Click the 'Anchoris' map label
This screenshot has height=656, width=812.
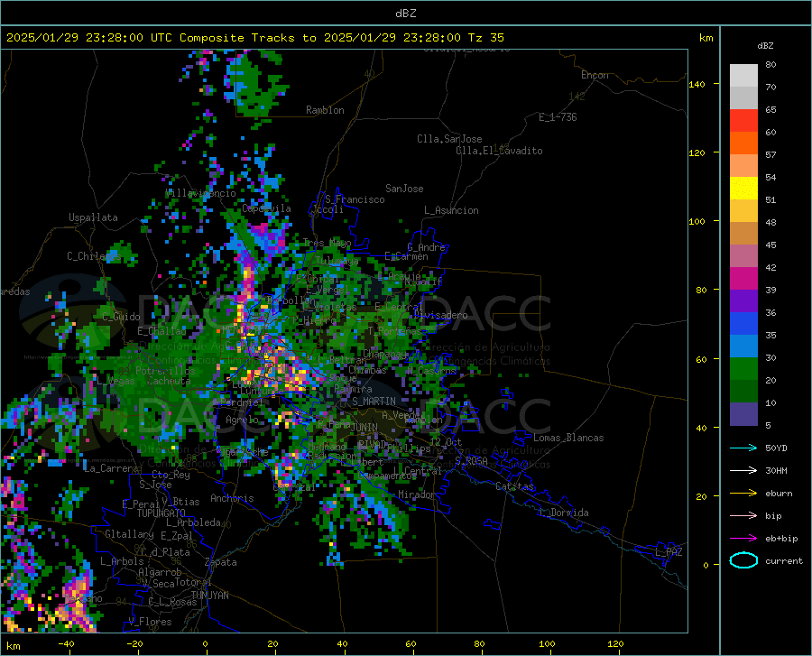(x=232, y=498)
